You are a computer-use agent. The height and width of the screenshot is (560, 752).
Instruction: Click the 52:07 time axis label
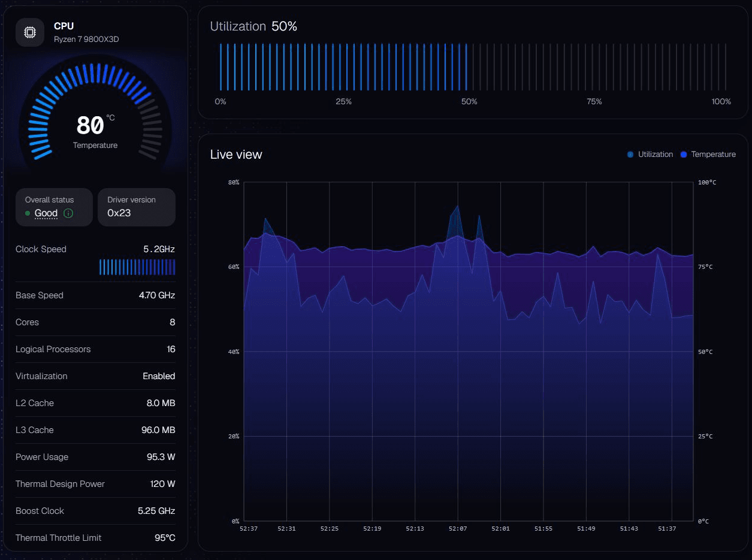pos(458,529)
